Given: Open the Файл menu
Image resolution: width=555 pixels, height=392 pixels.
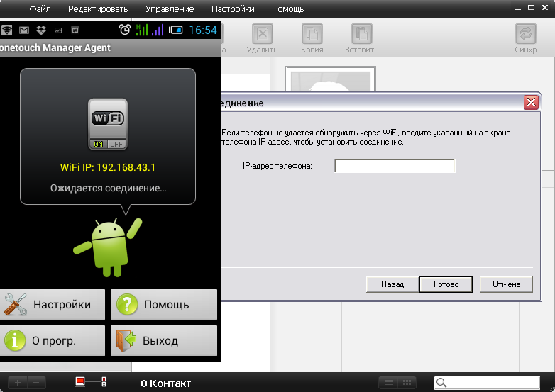Looking at the screenshot, I should (40, 9).
